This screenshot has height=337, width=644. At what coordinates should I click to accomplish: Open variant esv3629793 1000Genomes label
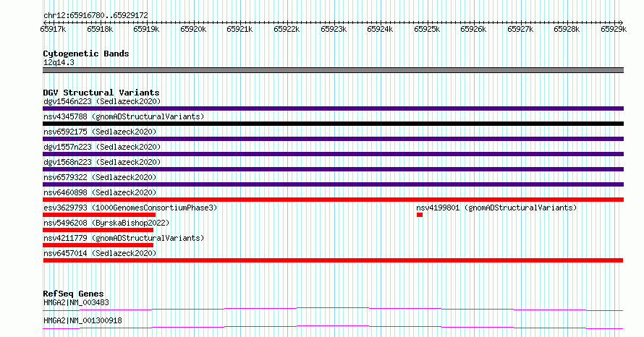click(x=130, y=208)
